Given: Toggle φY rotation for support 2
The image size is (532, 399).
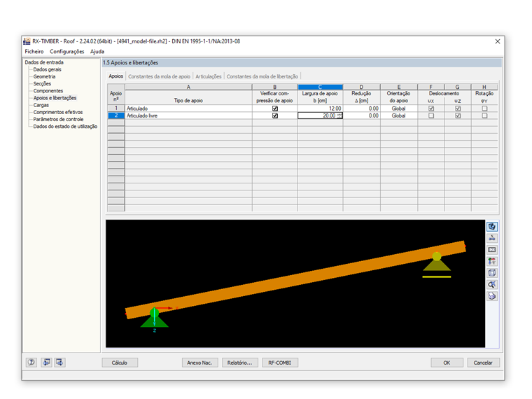Looking at the screenshot, I should [x=484, y=115].
